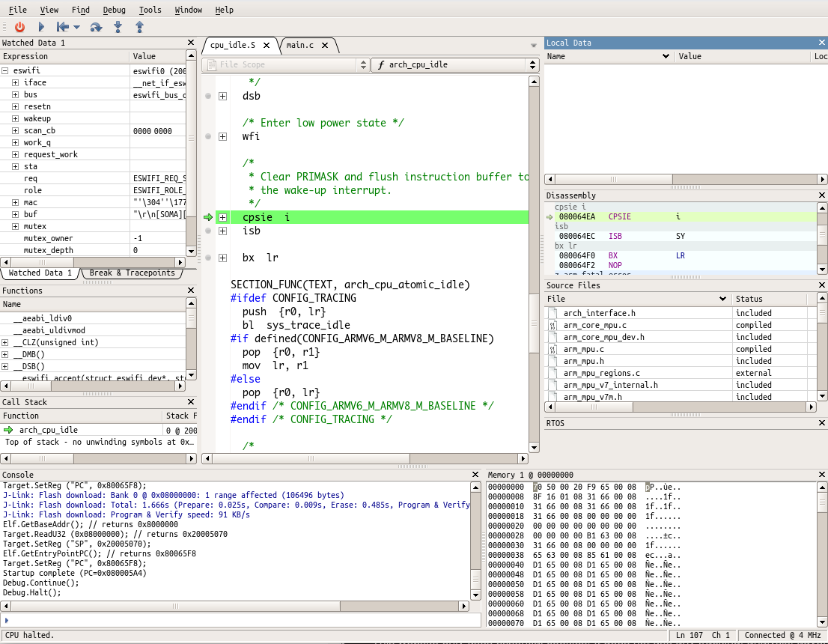The image size is (828, 644).
Task: Expand disassembly for the bx lr line
Action: pyautogui.click(x=223, y=258)
